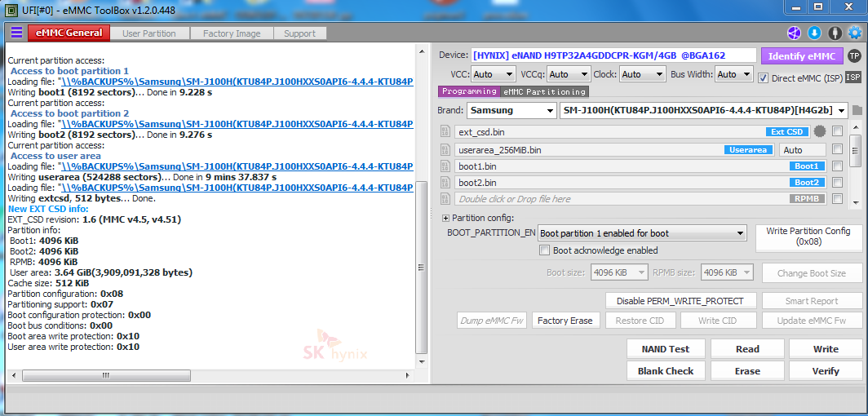Image resolution: width=868 pixels, height=416 pixels.
Task: Open the Brand dropdown showing Samsung
Action: 511,110
